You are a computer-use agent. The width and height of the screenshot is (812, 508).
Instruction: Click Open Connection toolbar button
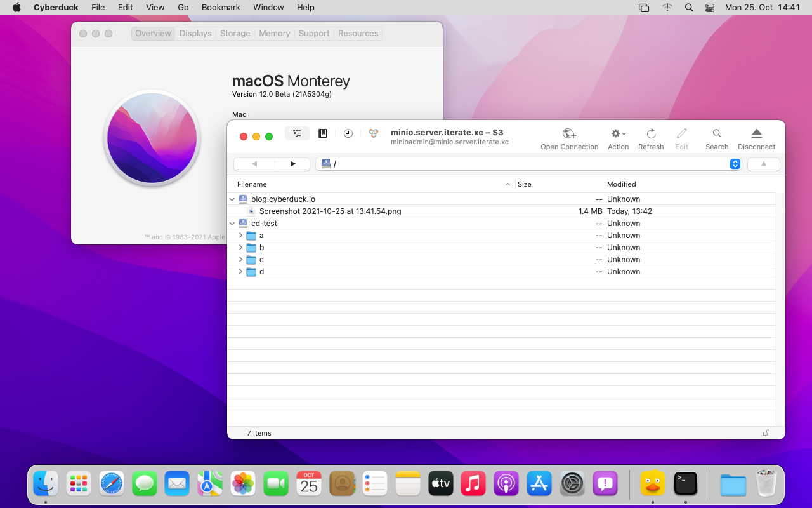click(x=570, y=139)
